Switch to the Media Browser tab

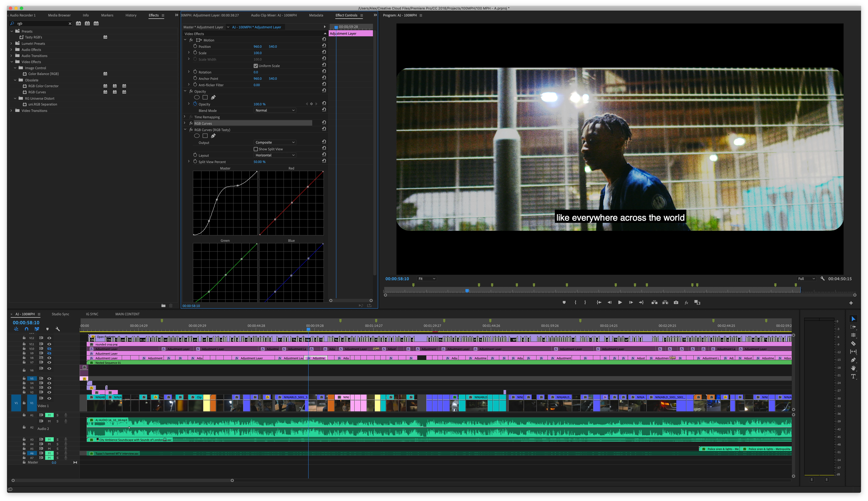[x=59, y=15]
